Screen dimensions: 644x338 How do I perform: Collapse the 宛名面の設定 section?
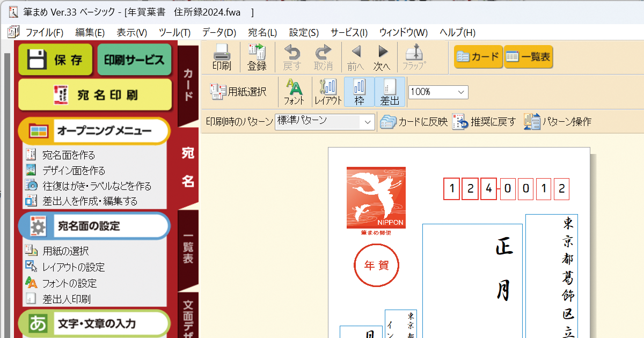pos(94,226)
